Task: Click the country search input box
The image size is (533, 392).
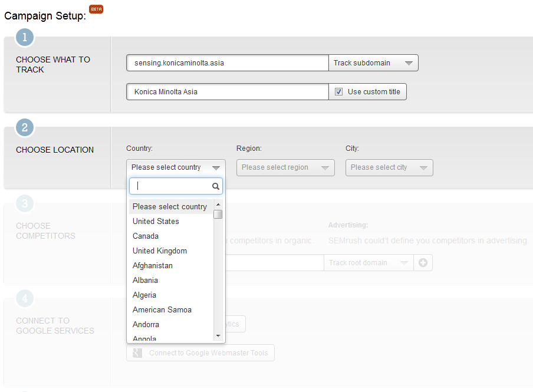Action: (176, 186)
